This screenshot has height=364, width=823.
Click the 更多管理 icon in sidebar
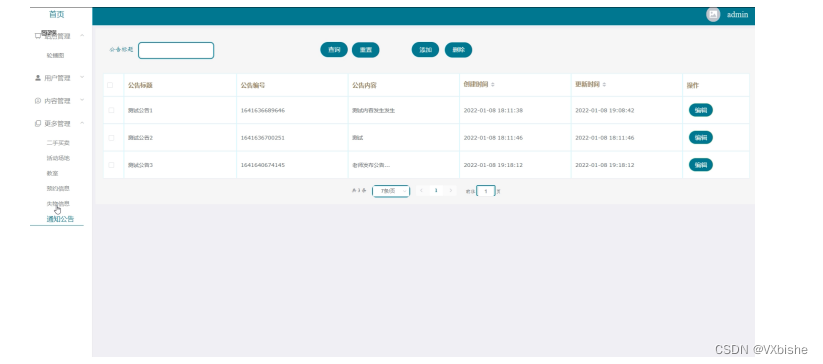pyautogui.click(x=38, y=124)
